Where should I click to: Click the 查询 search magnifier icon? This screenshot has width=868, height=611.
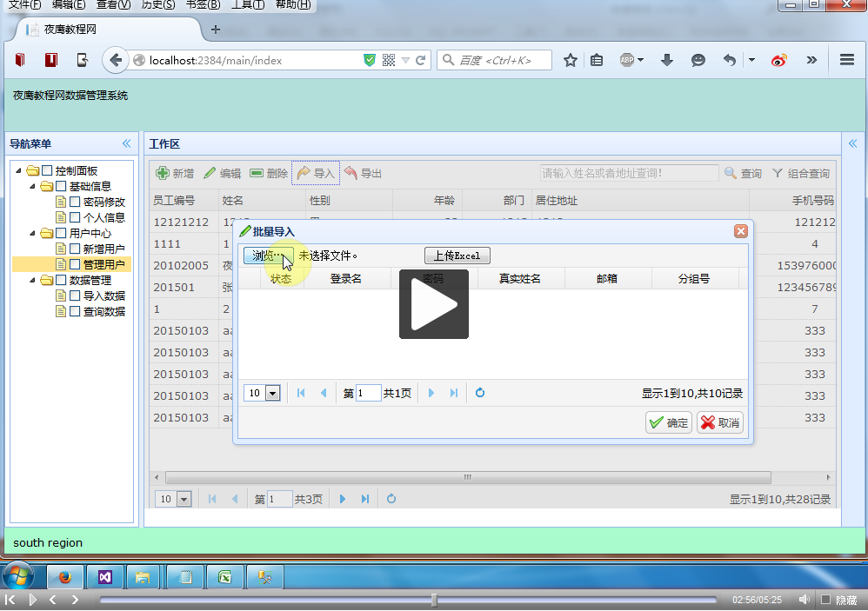pos(731,174)
